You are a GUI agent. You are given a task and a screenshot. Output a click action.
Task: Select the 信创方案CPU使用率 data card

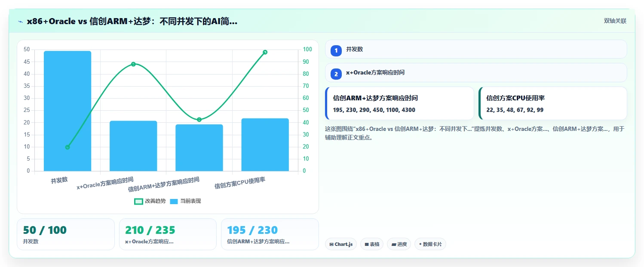pyautogui.click(x=552, y=103)
